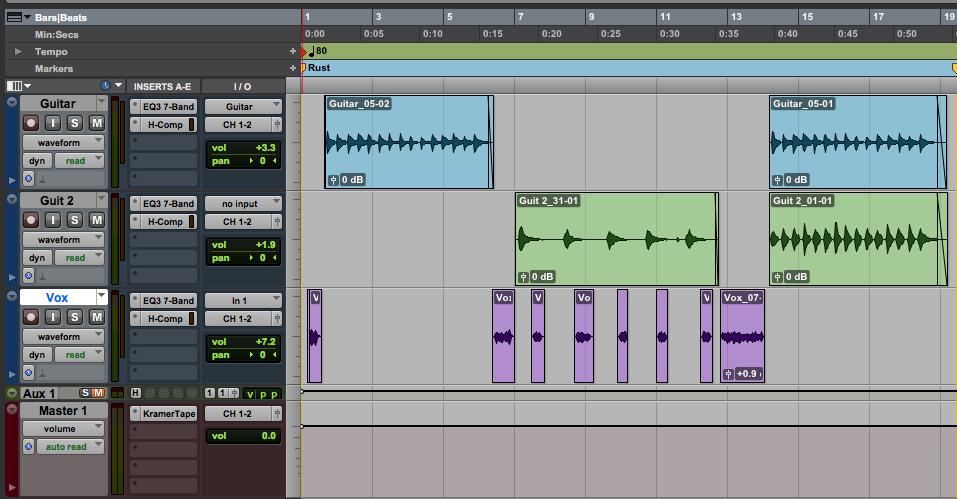Screen dimensions: 957x499
Task: Click clip gain icon on Guitar_05-02
Action: (333, 180)
